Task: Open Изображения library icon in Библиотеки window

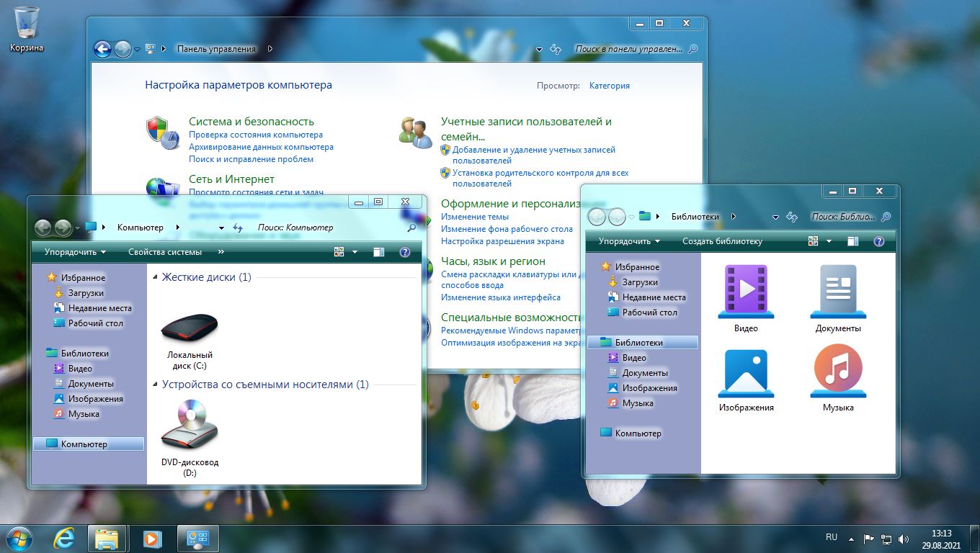Action: (746, 374)
